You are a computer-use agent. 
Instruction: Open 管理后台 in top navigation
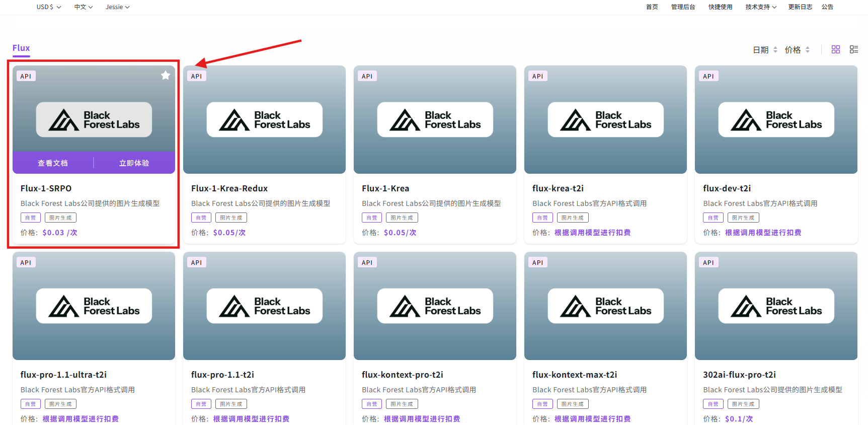(683, 7)
